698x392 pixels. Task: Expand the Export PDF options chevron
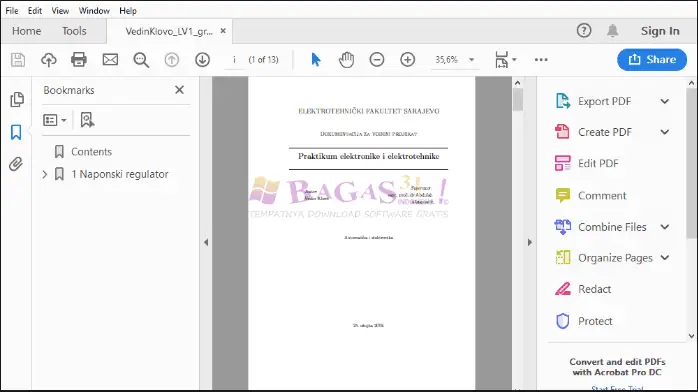point(665,101)
